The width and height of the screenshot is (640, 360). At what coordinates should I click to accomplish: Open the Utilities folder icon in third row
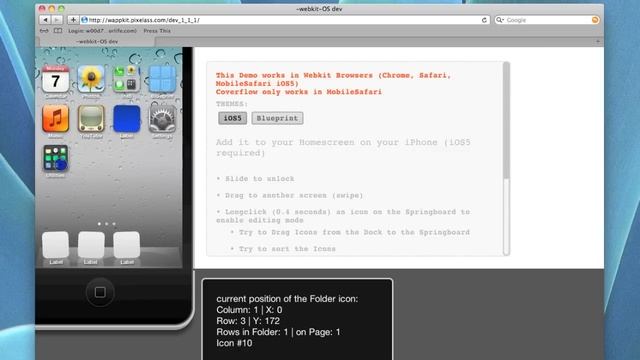click(56, 158)
